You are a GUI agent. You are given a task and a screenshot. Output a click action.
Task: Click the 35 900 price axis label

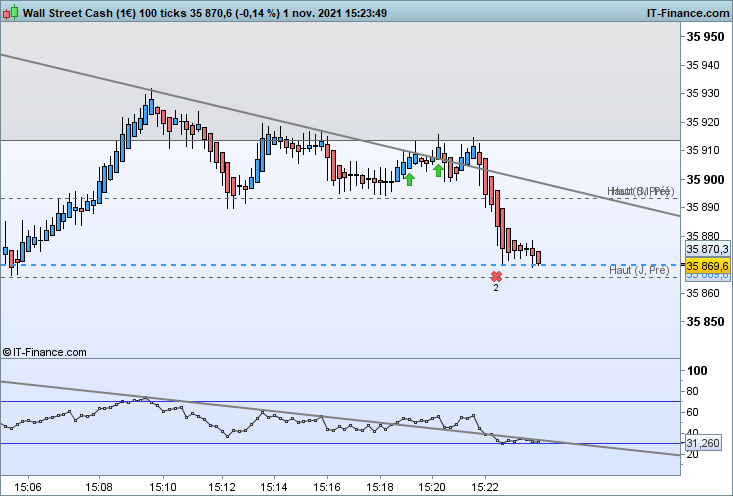click(x=705, y=180)
